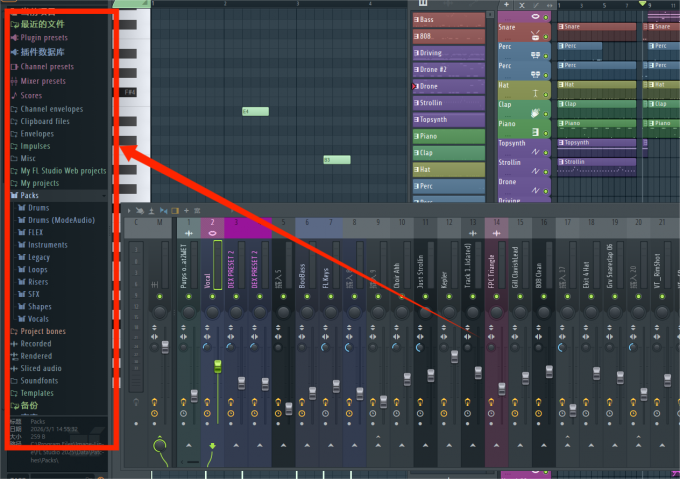680x479 pixels.
Task: Click the orange view icon in mixer toolbar
Action: pos(175,211)
